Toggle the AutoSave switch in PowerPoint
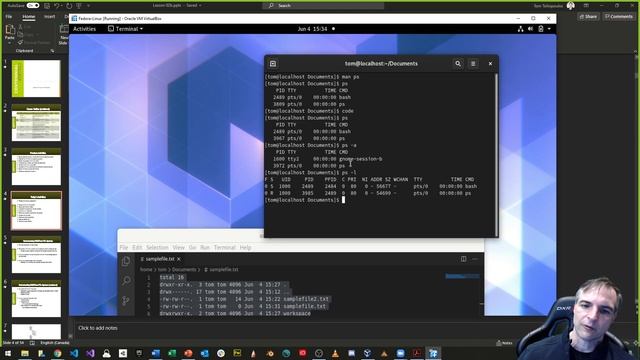 [x=33, y=6]
